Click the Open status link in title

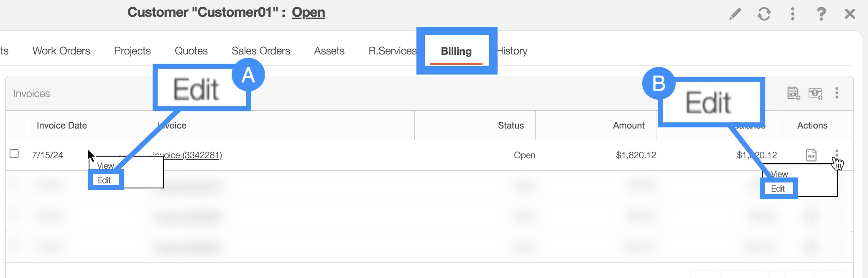(x=308, y=12)
